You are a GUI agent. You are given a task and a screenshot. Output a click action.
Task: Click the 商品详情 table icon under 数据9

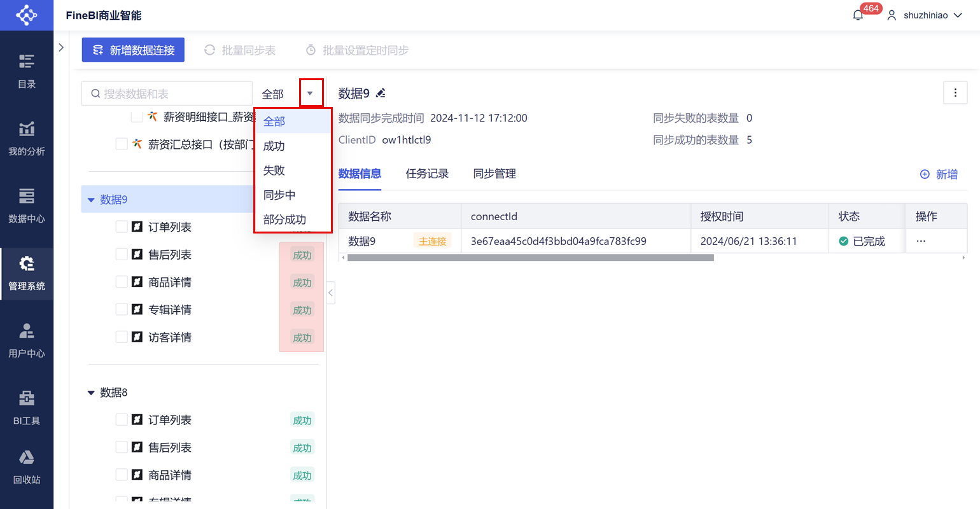[137, 282]
